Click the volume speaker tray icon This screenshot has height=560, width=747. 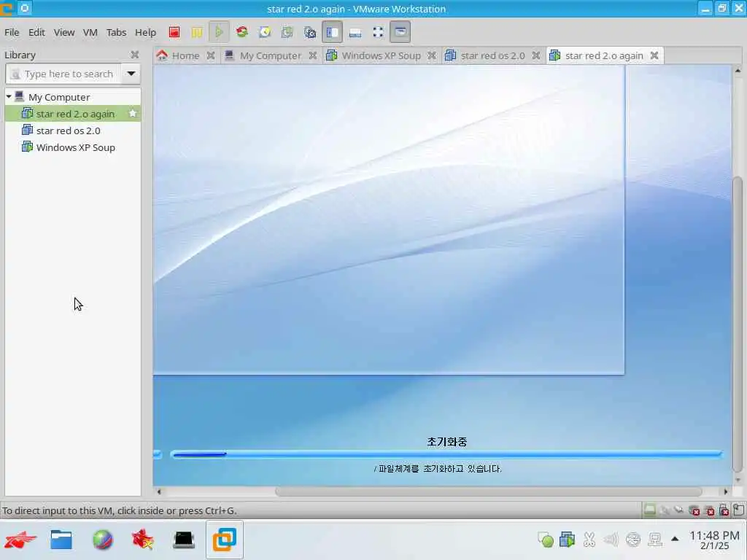(x=611, y=540)
